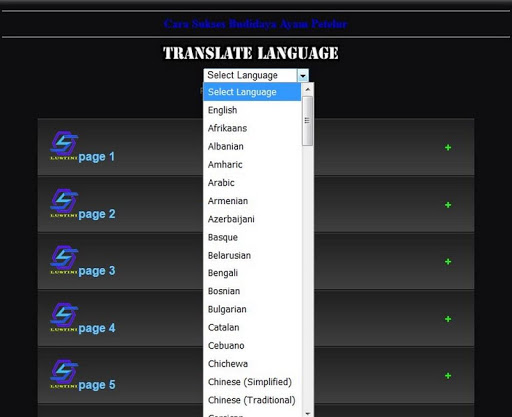Image resolution: width=512 pixels, height=417 pixels.
Task: Select Catalan language option
Action: pos(252,327)
